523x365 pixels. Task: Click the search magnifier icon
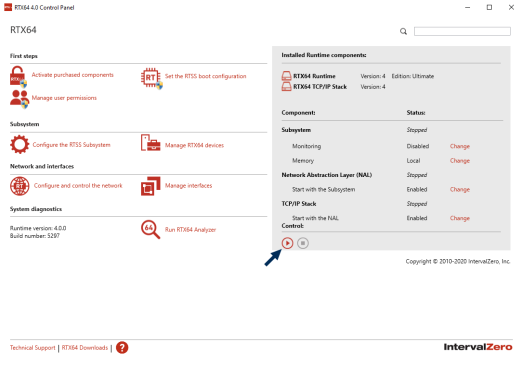403,31
